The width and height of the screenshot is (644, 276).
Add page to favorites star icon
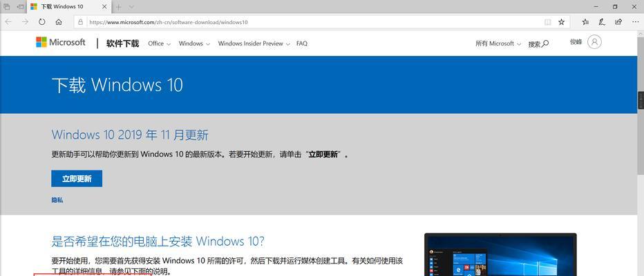tap(561, 22)
